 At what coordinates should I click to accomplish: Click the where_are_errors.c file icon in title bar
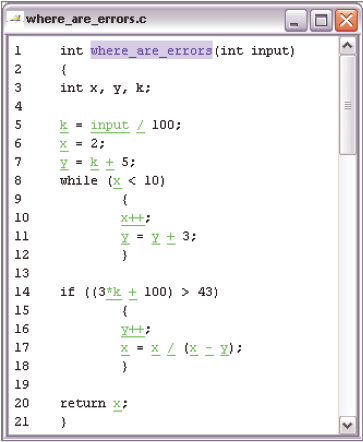15,19
